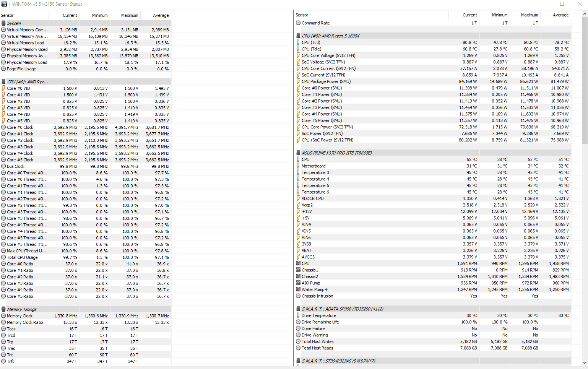
Task: Select the Max CPU/Thread Usage row
Action: pyautogui.click(x=86, y=251)
